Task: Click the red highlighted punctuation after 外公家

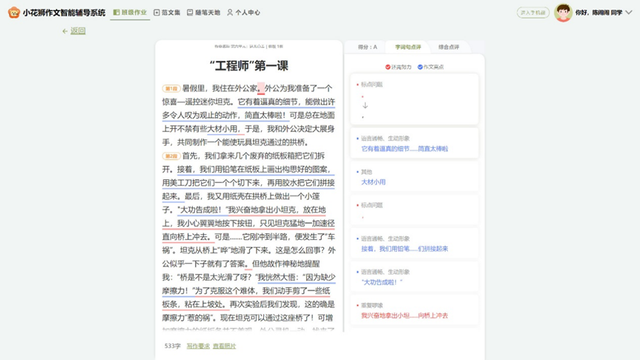Action: tap(261, 89)
